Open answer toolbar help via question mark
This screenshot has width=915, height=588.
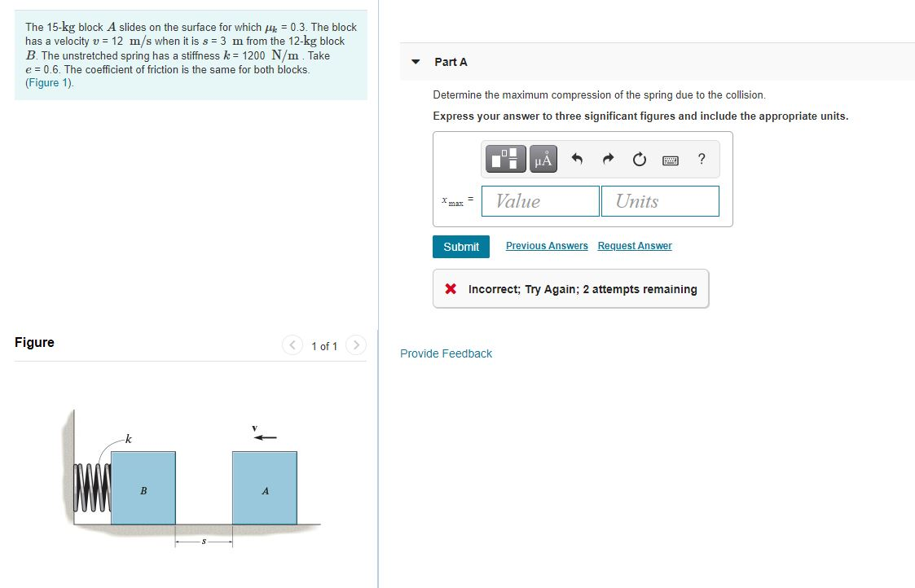click(x=702, y=159)
